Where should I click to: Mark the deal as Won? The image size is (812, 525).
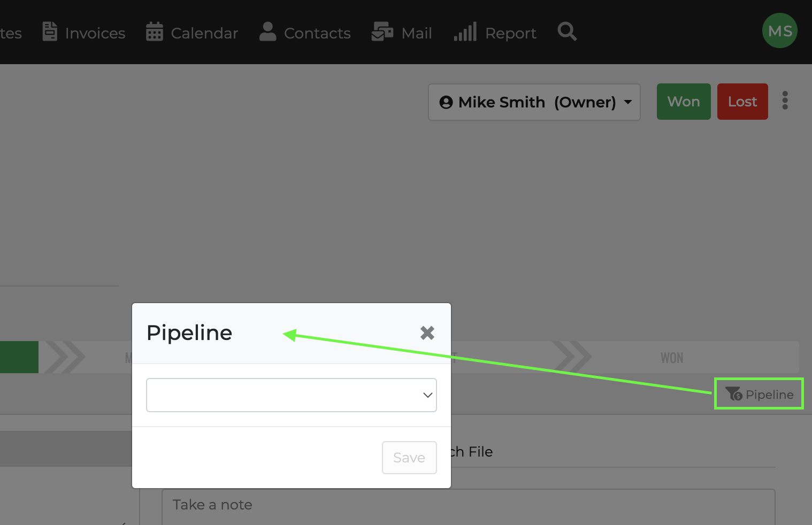[683, 102]
